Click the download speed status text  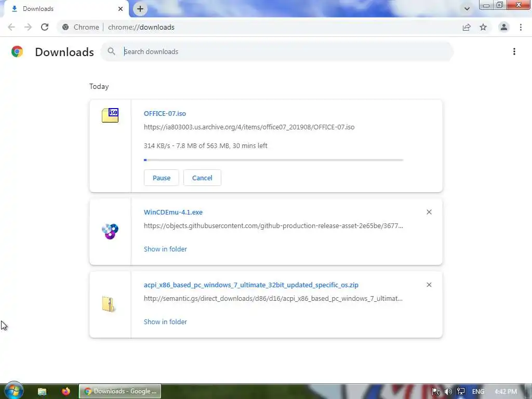pyautogui.click(x=206, y=146)
